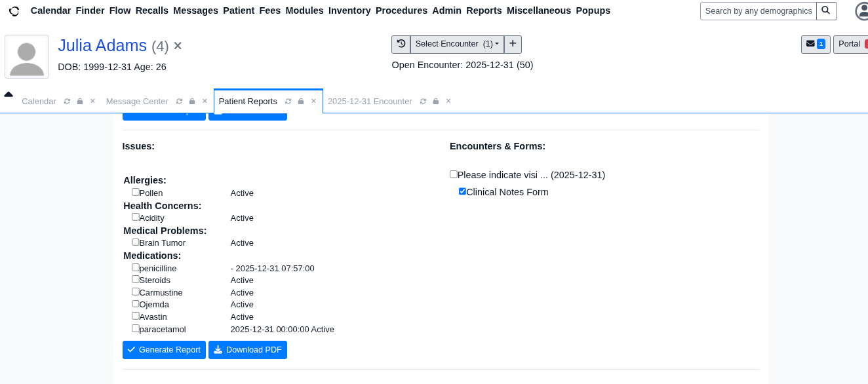
Task: Close the Calendar tab
Action: [x=92, y=101]
